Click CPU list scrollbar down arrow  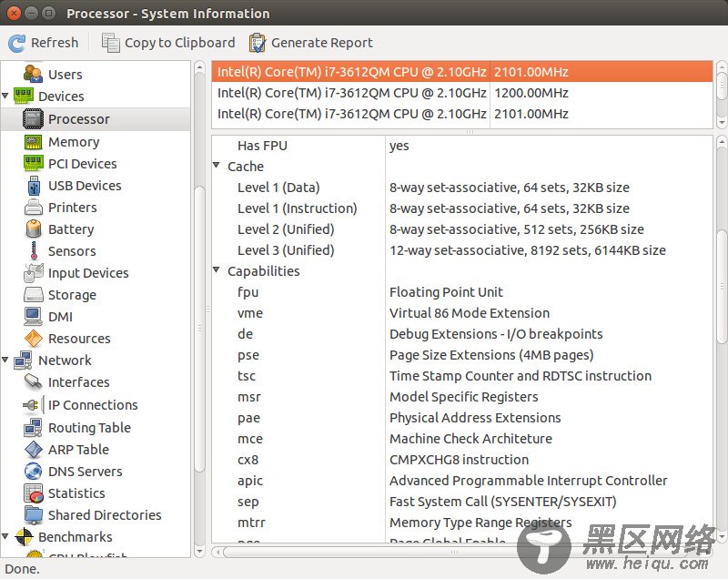[721, 123]
